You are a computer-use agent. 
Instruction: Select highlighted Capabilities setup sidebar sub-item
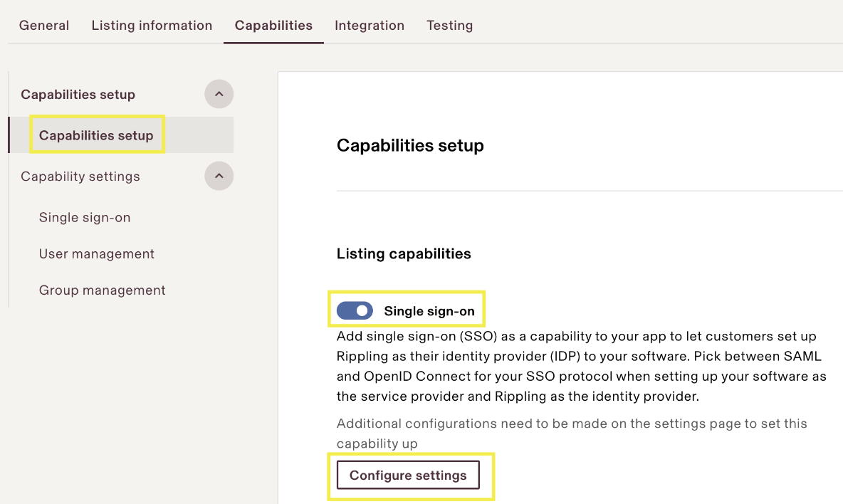pos(96,135)
